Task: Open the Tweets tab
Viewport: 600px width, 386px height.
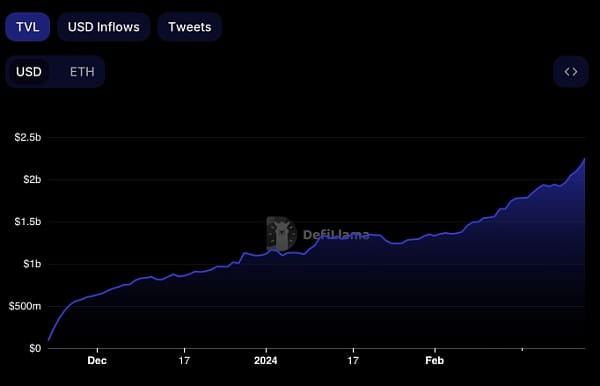Action: 190,27
